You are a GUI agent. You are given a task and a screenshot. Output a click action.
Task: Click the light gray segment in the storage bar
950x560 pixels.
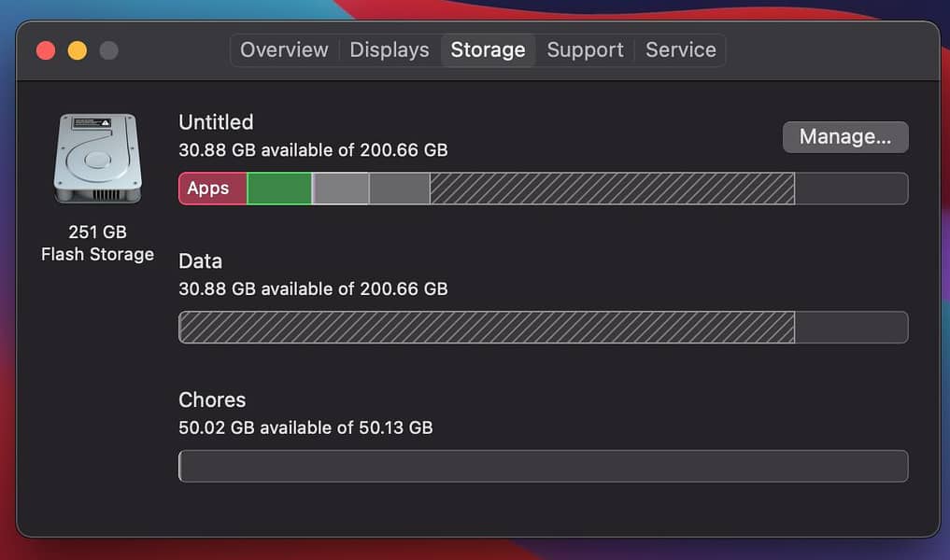coord(340,188)
